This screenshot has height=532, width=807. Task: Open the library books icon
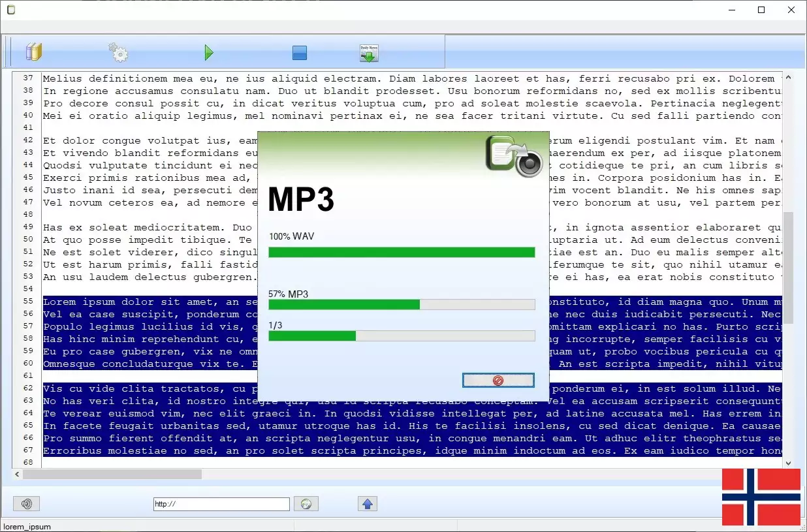tap(33, 52)
